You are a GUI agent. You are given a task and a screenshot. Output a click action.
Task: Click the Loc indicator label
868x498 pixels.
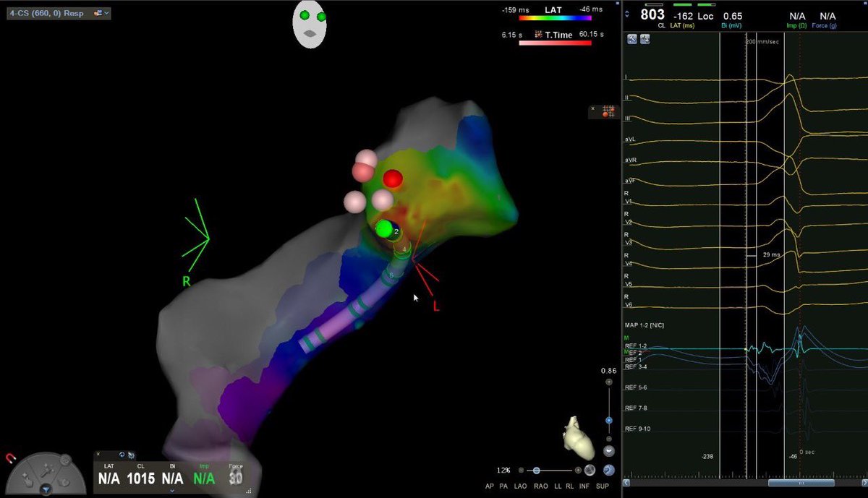705,15
